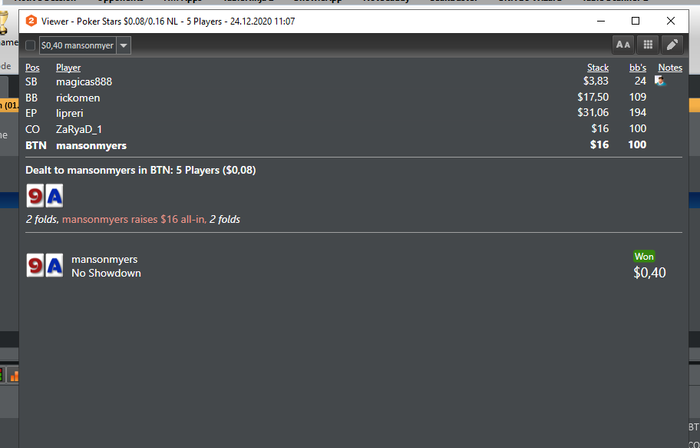The height and width of the screenshot is (448, 700).
Task: Click the green Won badge
Action: click(x=644, y=257)
